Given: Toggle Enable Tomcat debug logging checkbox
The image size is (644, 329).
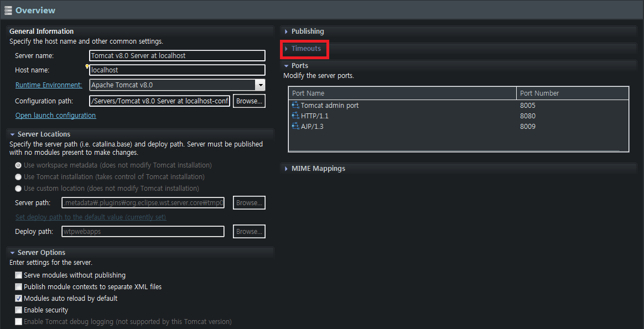Looking at the screenshot, I should pyautogui.click(x=18, y=322).
